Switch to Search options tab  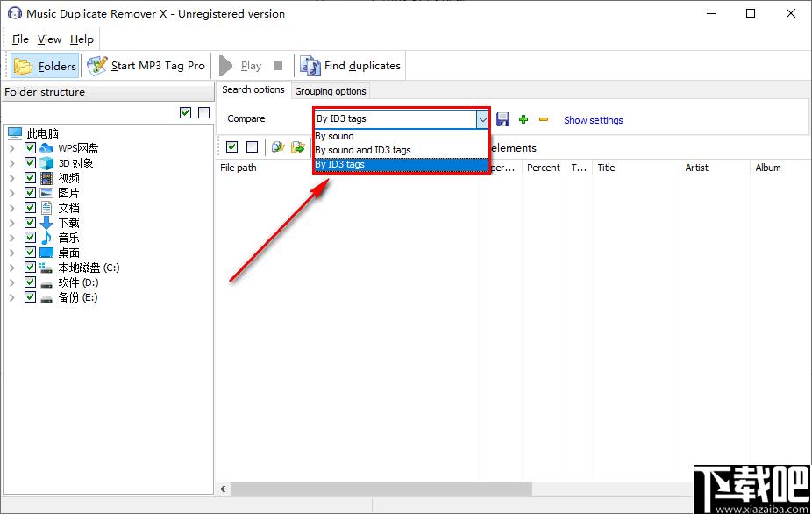[x=253, y=89]
